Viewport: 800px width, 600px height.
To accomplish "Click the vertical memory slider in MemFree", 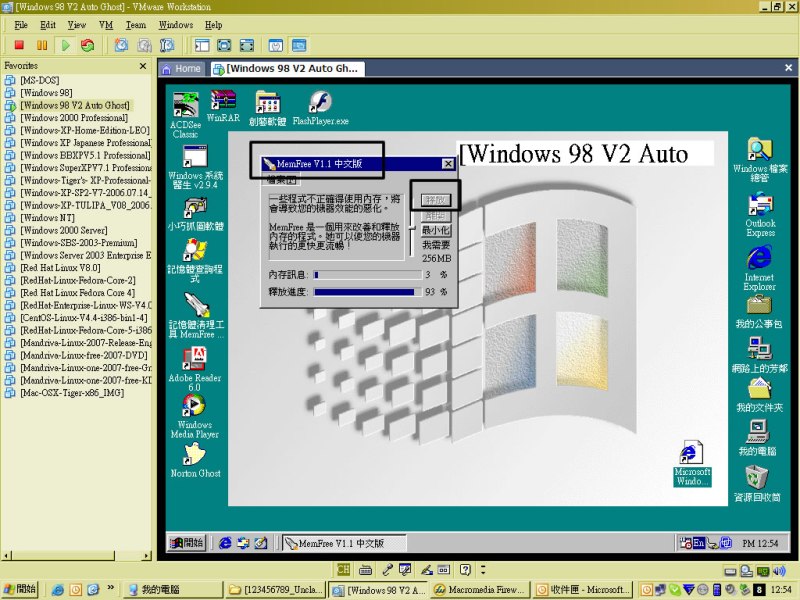I will pos(412,227).
